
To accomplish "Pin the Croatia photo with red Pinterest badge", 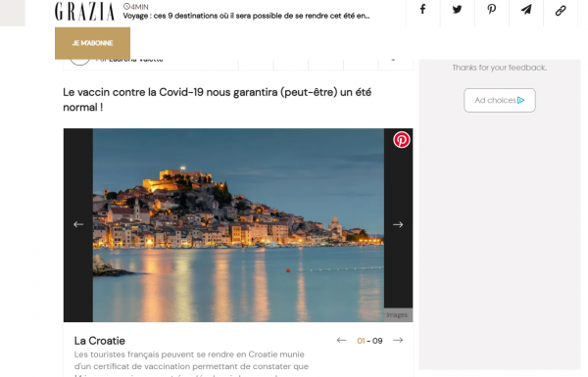I will pos(401,140).
